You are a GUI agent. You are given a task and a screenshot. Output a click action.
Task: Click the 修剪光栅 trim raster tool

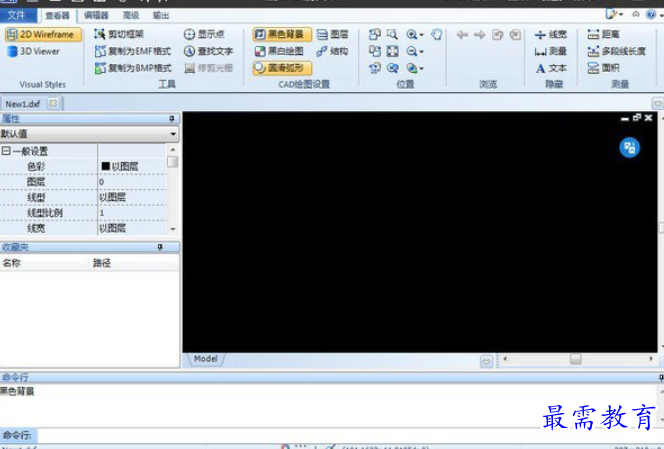click(x=209, y=68)
